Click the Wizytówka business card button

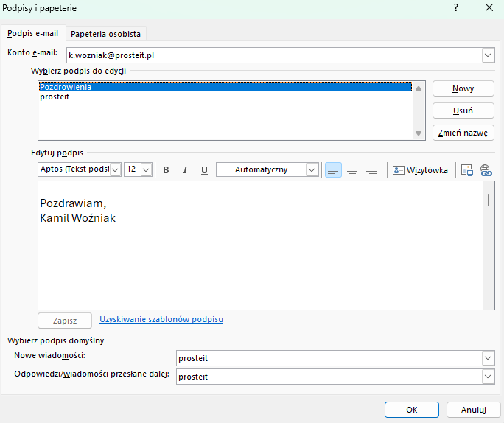(x=420, y=170)
